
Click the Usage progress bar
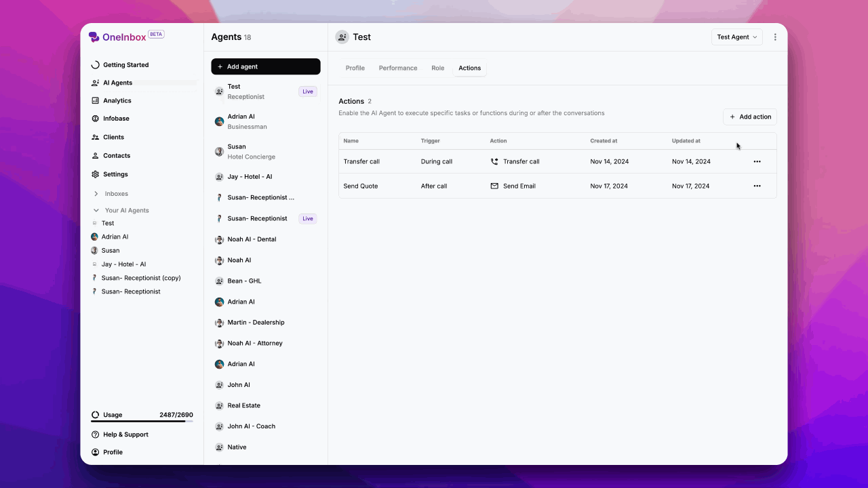pos(142,422)
